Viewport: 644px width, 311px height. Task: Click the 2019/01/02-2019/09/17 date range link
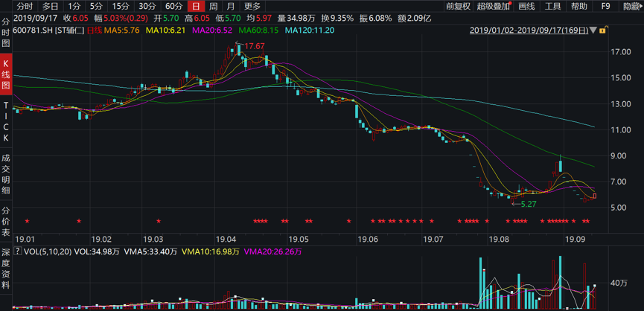[529, 31]
